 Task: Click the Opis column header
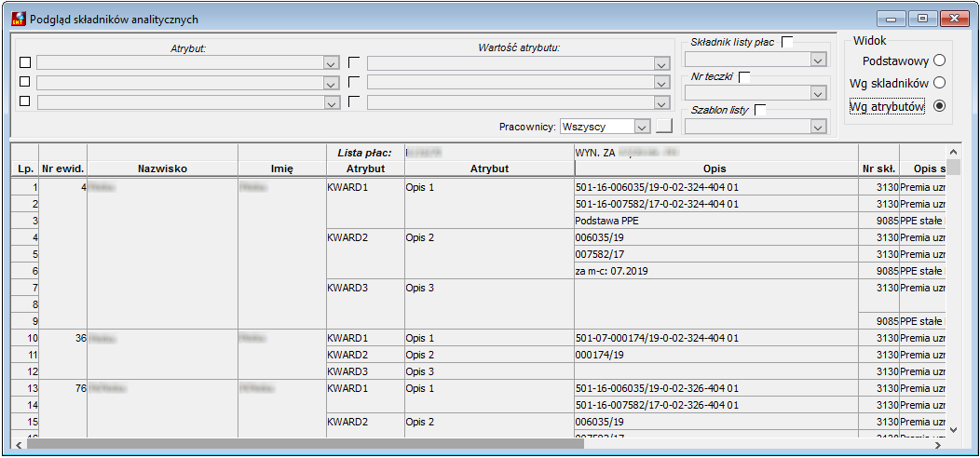716,168
